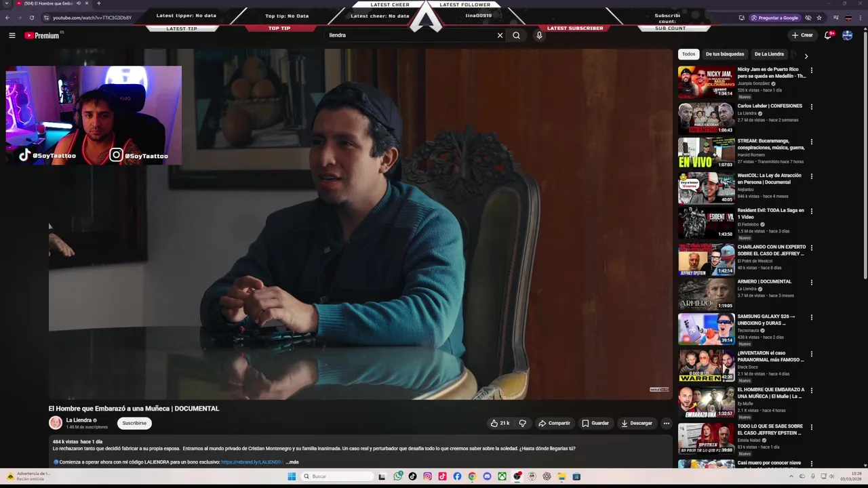The image size is (868, 488).
Task: Open the YouTube account avatar menu
Action: (x=847, y=35)
